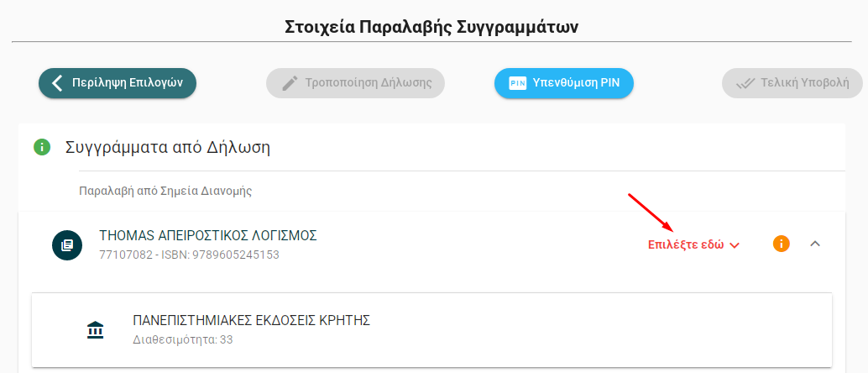Click the institution icon beside ΠΑΝΕΠΙΣΤΗΜΙΑΚΕΣ ΕΚΔΟΣΕΙΣ ΚΡΗΤΗΣ

tap(96, 329)
